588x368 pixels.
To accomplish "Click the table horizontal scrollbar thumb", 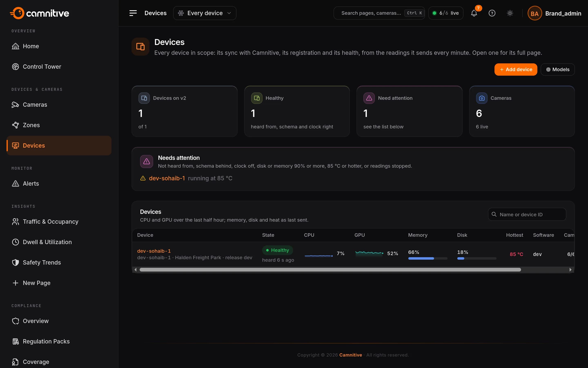I will coord(330,270).
